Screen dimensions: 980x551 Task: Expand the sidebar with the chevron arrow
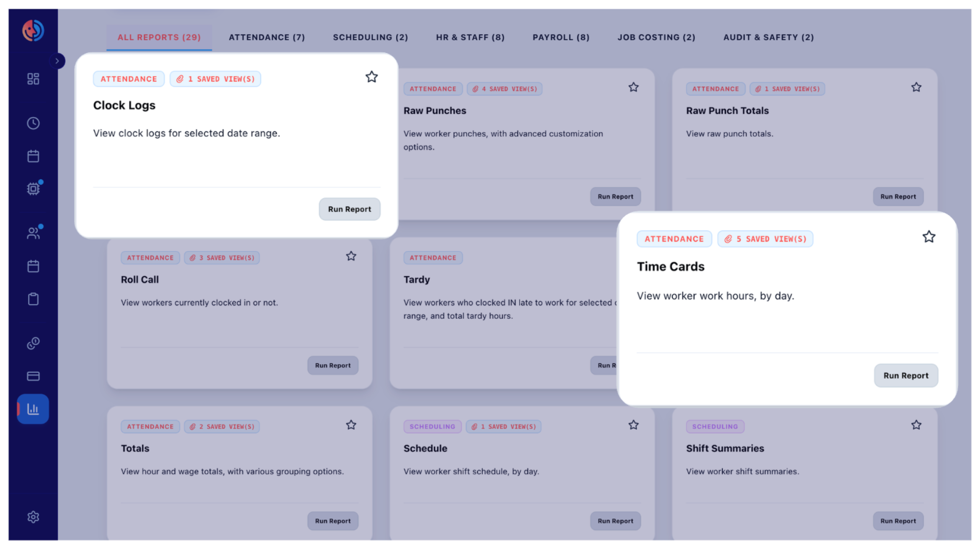(57, 61)
